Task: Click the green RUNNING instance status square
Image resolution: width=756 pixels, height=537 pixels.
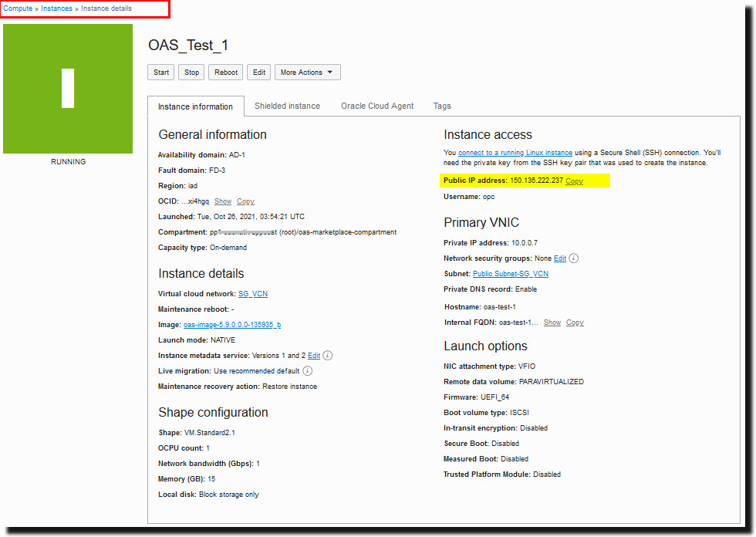Action: (x=68, y=87)
